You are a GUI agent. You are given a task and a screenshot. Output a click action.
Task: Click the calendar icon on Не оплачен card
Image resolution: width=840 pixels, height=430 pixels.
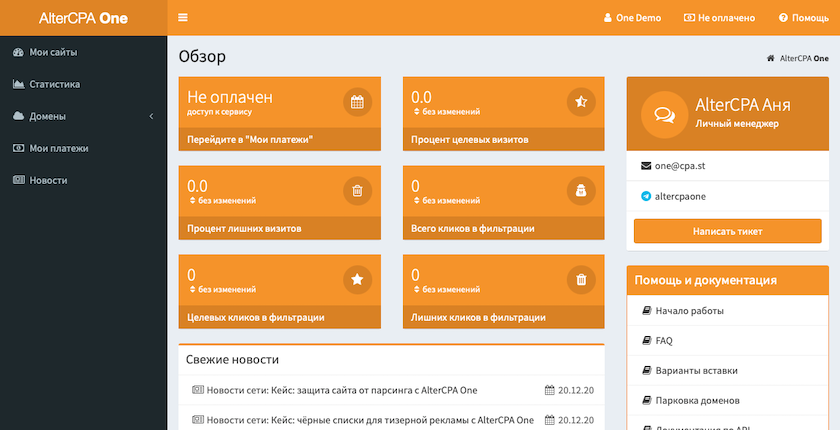pos(357,102)
